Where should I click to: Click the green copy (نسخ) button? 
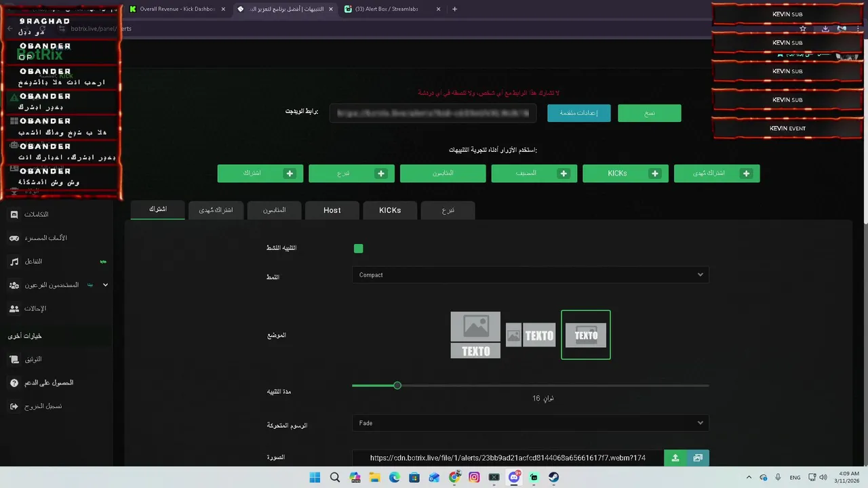pos(650,113)
